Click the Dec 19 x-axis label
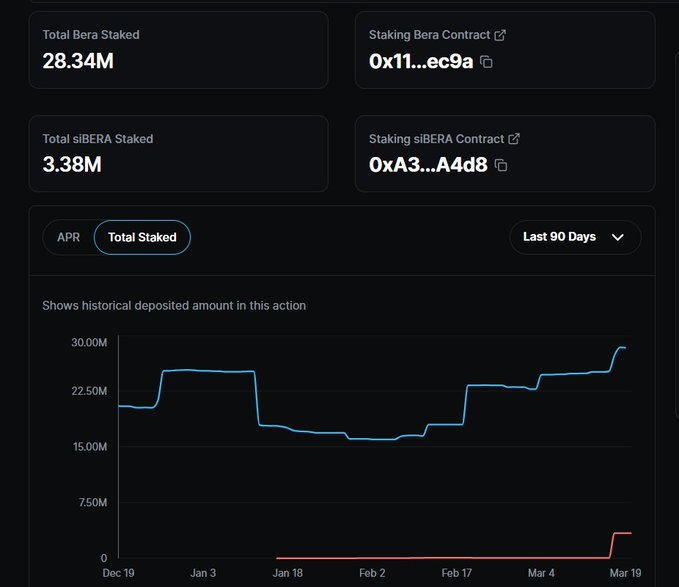 point(118,573)
